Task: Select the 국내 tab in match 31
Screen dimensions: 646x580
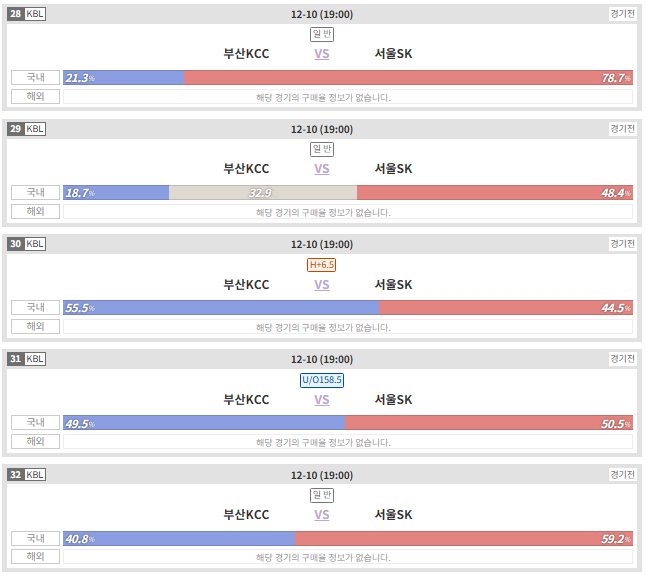Action: (x=35, y=423)
